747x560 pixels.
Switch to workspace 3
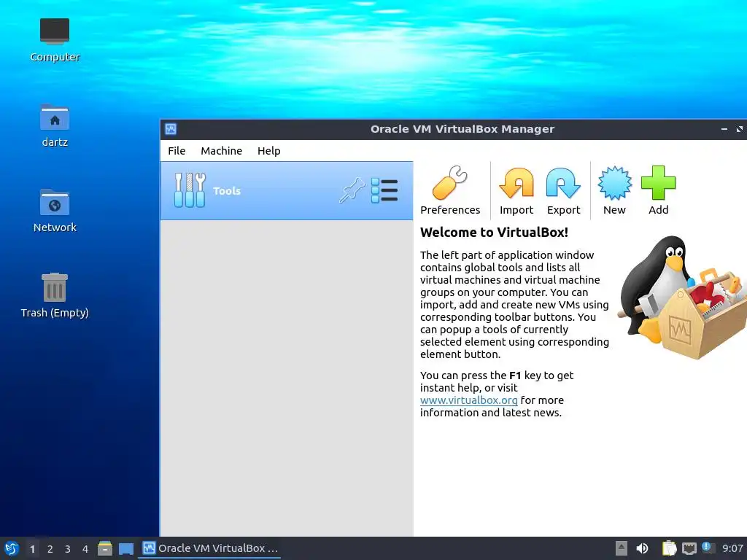[x=68, y=549]
